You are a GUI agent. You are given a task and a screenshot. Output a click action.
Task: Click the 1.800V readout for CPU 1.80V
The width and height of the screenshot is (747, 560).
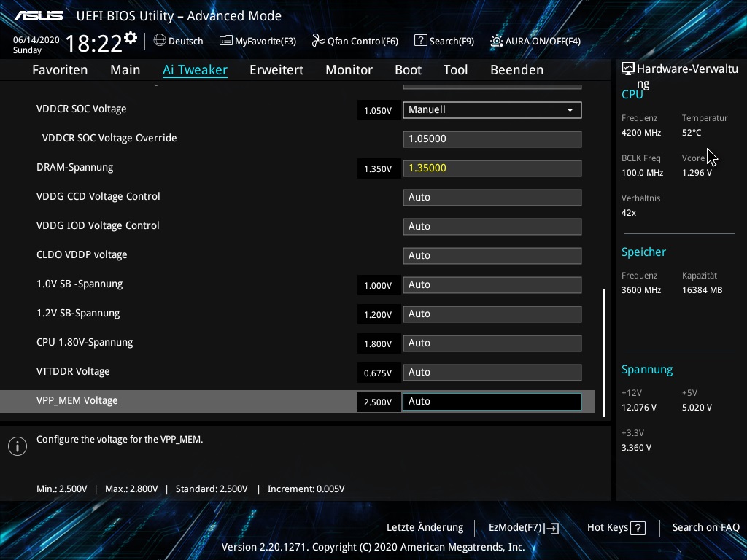379,344
